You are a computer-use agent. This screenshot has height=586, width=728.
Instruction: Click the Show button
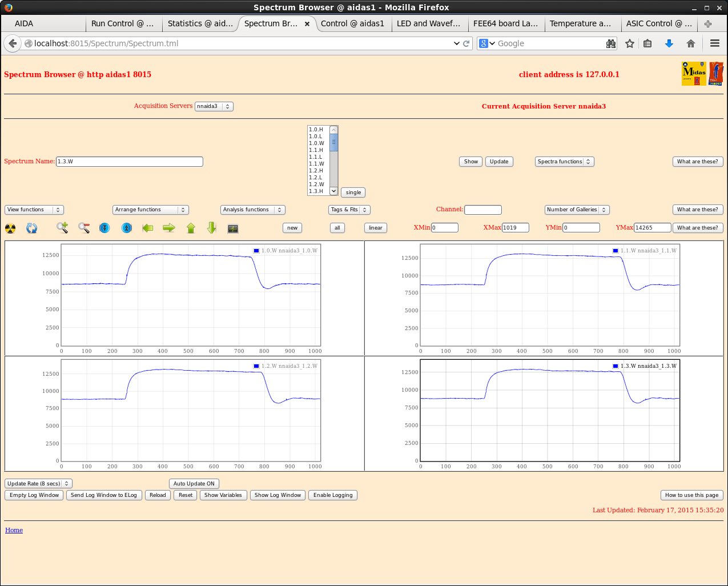(x=470, y=162)
